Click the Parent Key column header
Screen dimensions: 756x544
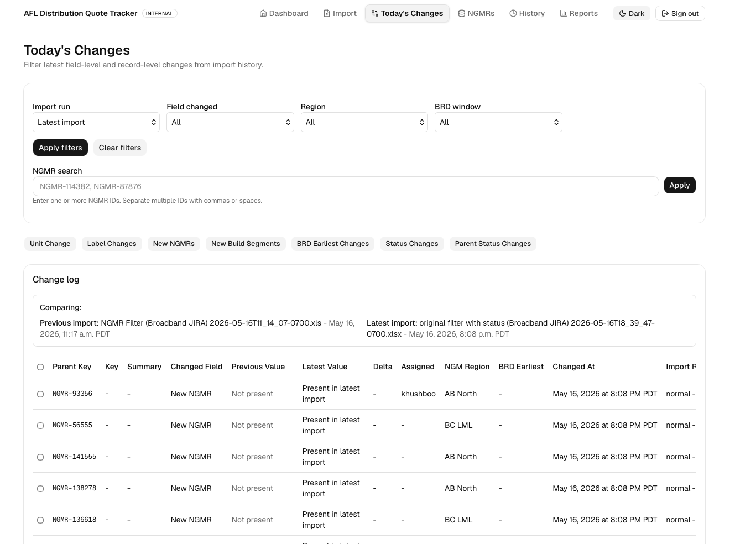tap(72, 367)
